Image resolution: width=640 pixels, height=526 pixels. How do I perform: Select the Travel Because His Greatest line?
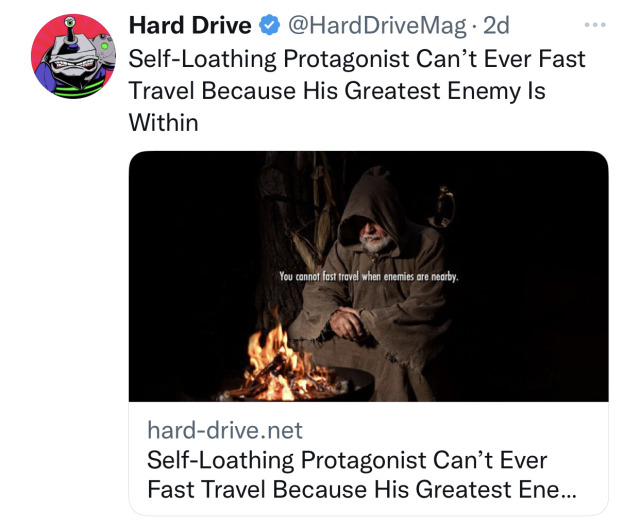pos(337,91)
